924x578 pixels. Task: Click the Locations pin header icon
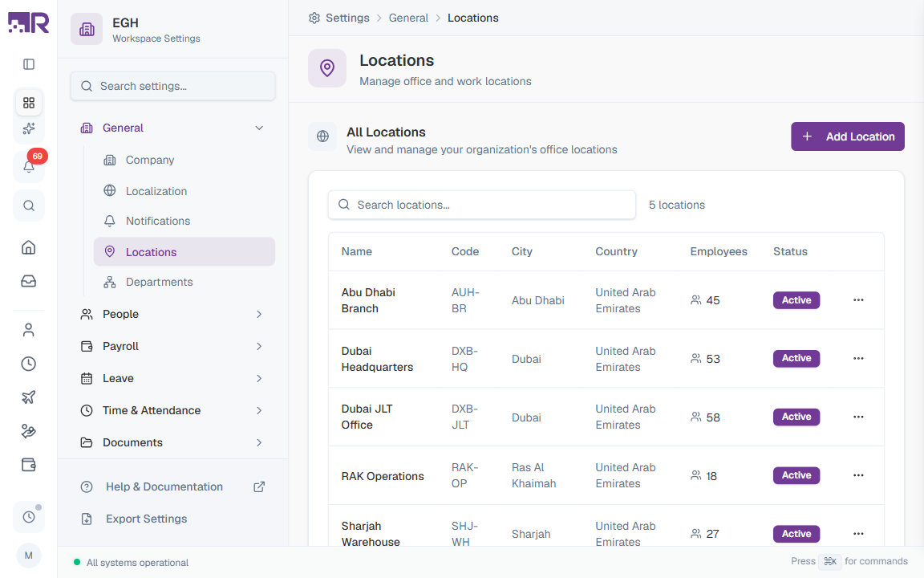pyautogui.click(x=327, y=67)
